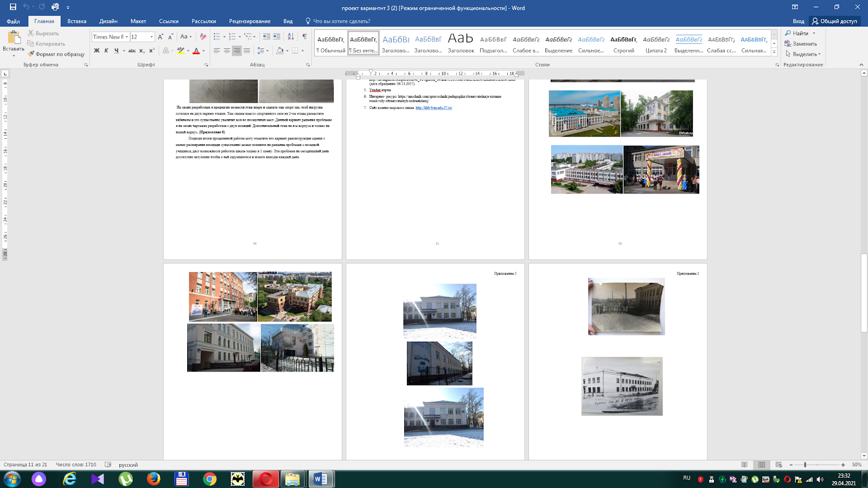The image size is (868, 488).
Task: Open Файл tab
Action: pos(13,21)
